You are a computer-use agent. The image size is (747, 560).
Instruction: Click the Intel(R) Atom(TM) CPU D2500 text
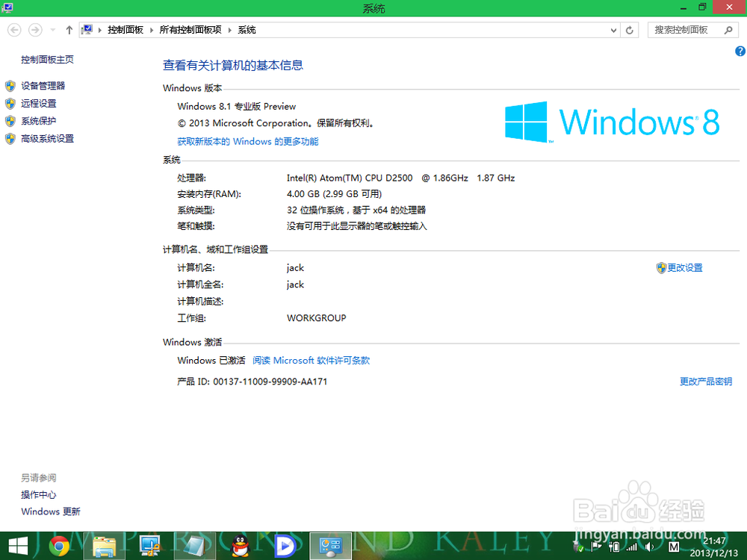(x=350, y=178)
